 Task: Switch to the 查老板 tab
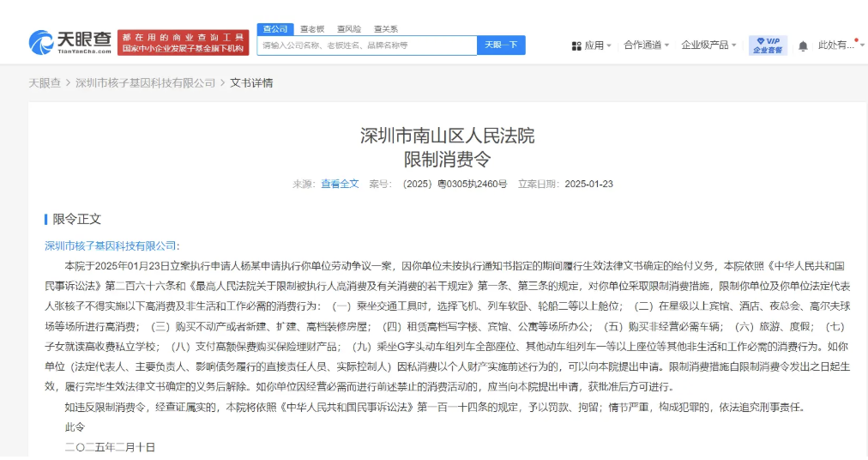click(x=312, y=29)
